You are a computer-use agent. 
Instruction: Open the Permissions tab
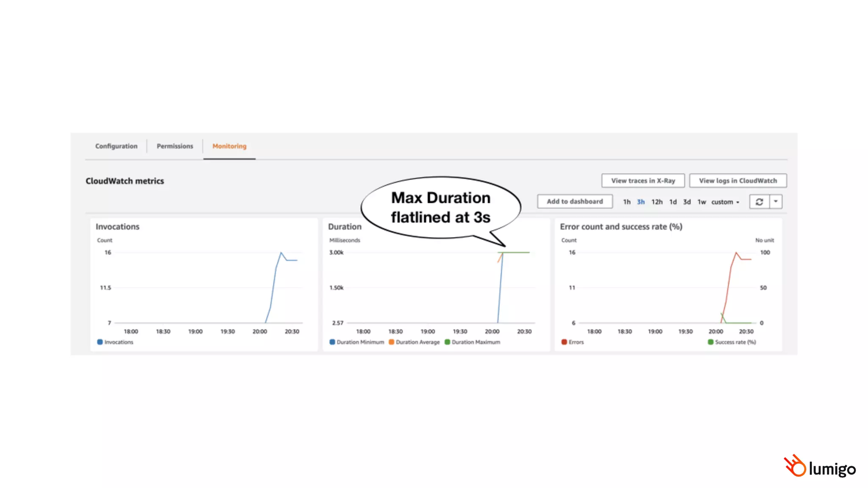click(175, 146)
